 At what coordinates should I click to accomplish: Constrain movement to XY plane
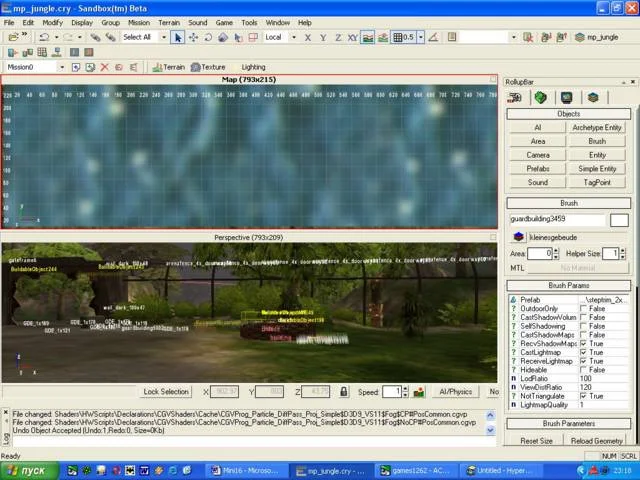pyautogui.click(x=352, y=38)
